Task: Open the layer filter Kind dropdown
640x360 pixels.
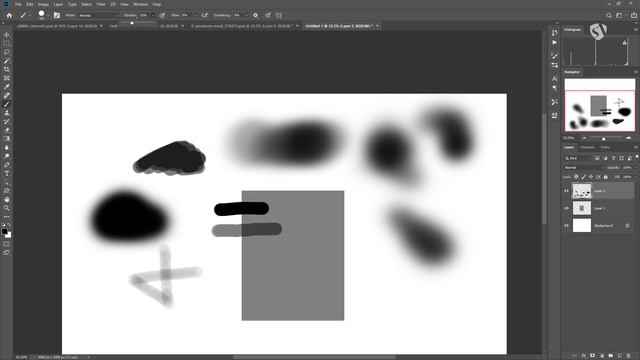Action: click(x=578, y=158)
